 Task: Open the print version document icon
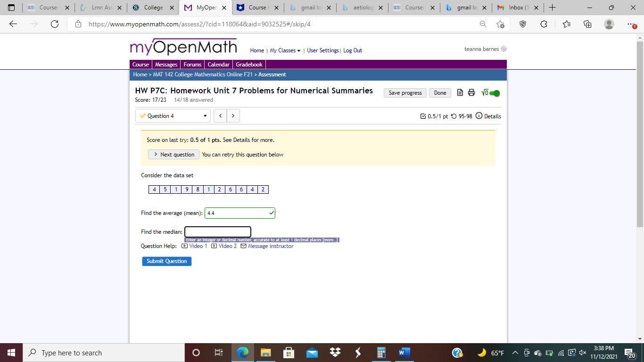[461, 93]
